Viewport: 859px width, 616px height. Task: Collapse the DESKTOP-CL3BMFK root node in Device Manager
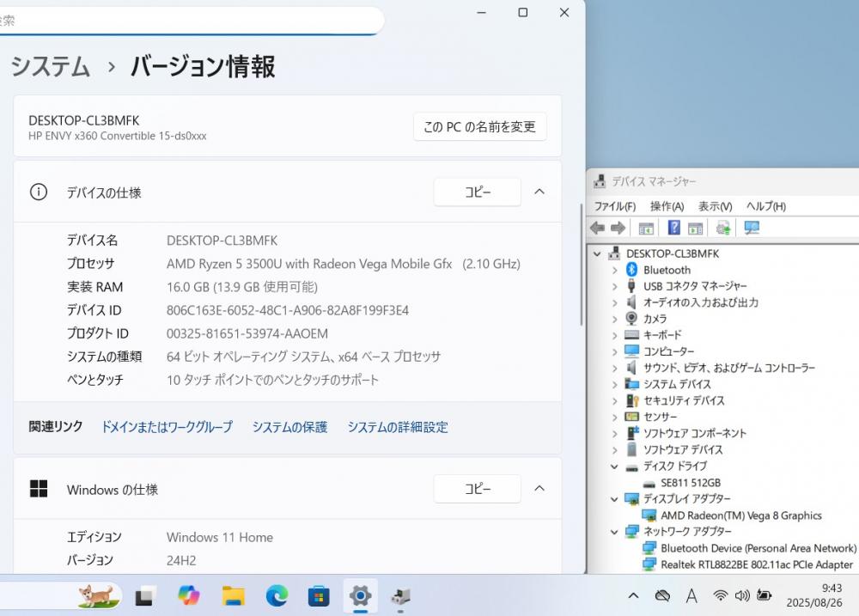[x=597, y=253]
